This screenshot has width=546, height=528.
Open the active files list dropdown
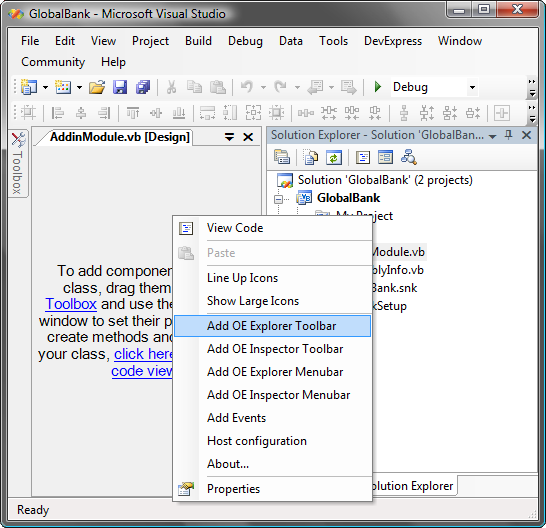click(x=229, y=137)
